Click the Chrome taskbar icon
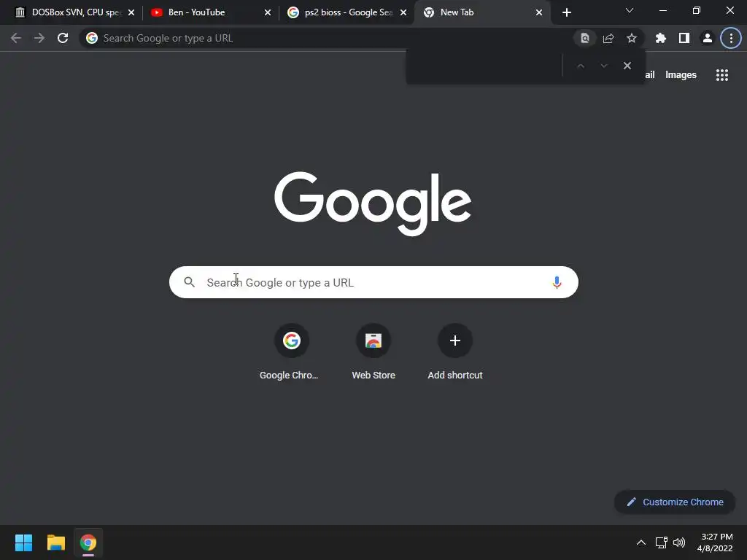This screenshot has width=747, height=560. (x=88, y=542)
